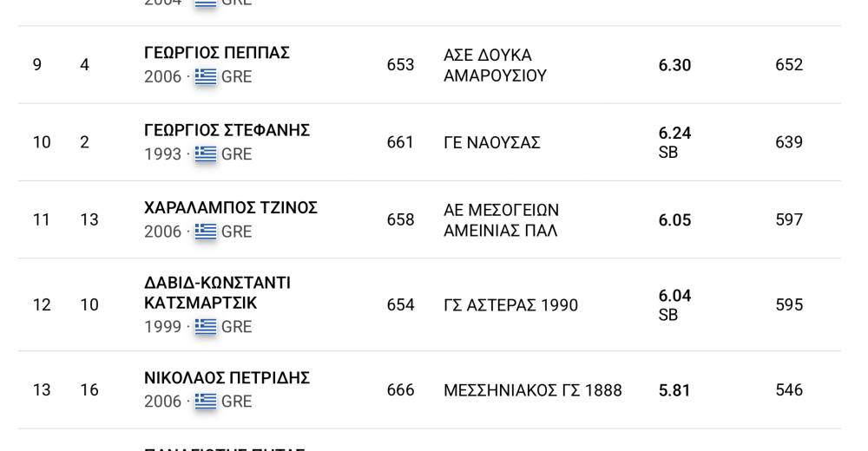
Task: Click the 6.04 SB result
Action: coord(674,305)
